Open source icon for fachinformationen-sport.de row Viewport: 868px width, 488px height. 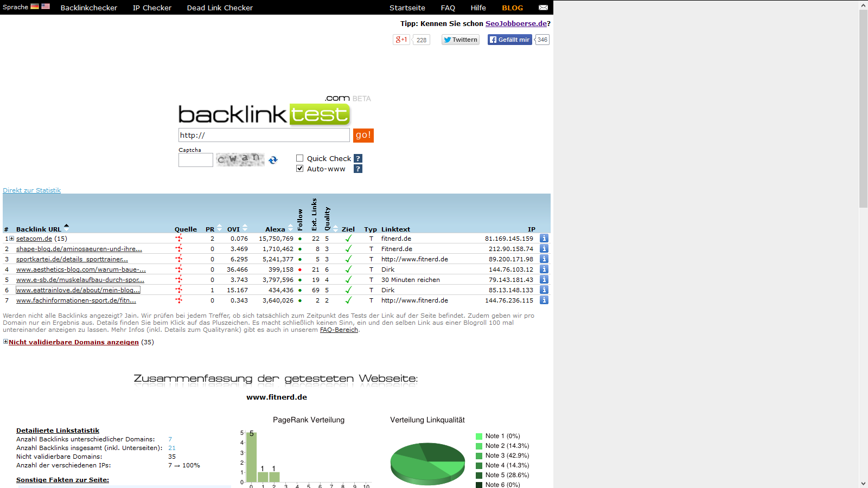(x=178, y=300)
